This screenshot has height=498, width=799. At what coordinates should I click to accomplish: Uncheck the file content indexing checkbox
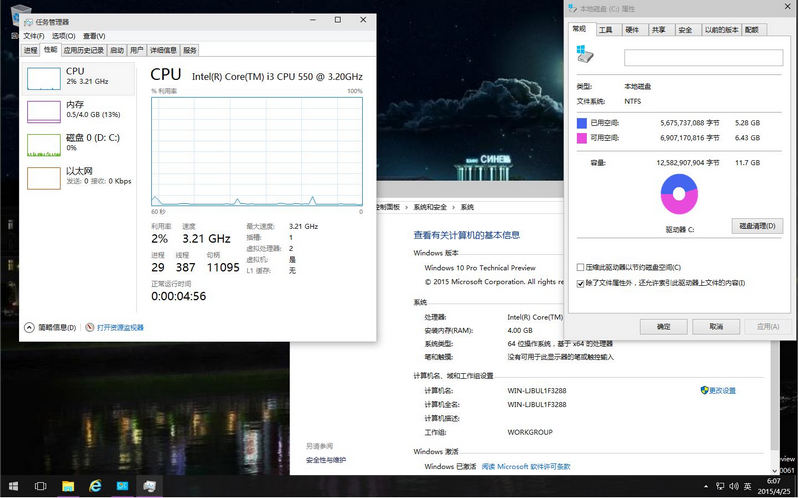[x=580, y=283]
